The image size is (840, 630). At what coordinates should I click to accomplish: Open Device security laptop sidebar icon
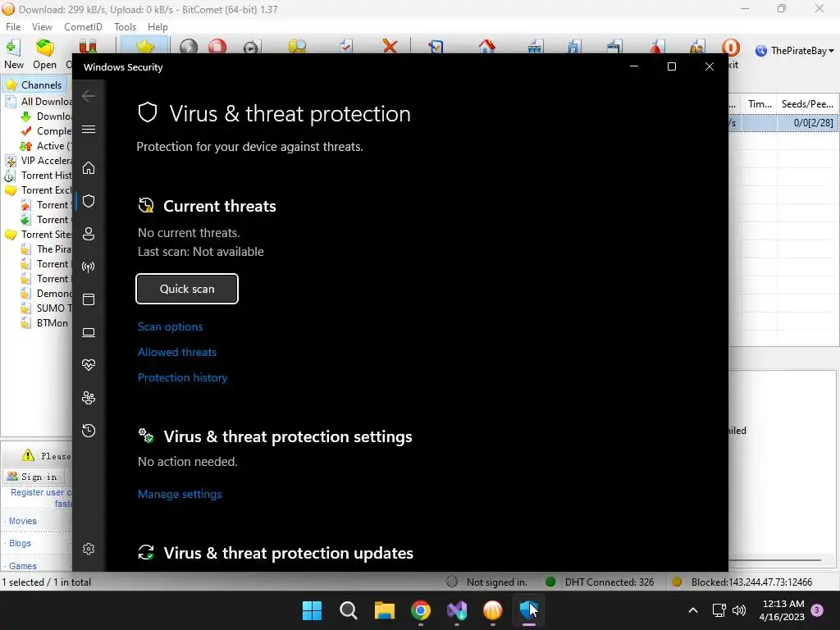pos(89,333)
